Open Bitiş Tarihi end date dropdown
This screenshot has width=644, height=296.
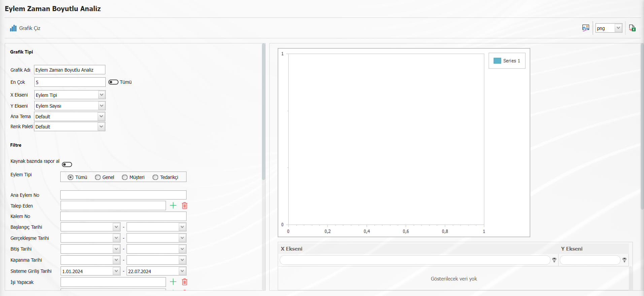point(182,249)
